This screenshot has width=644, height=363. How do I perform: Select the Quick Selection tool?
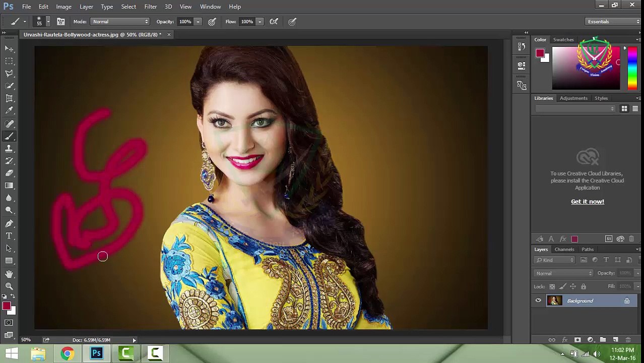9,86
